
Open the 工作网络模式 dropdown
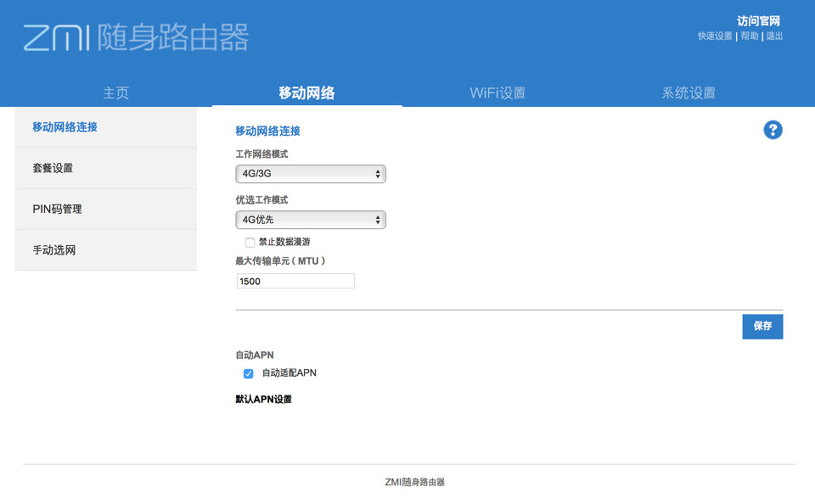(x=310, y=174)
